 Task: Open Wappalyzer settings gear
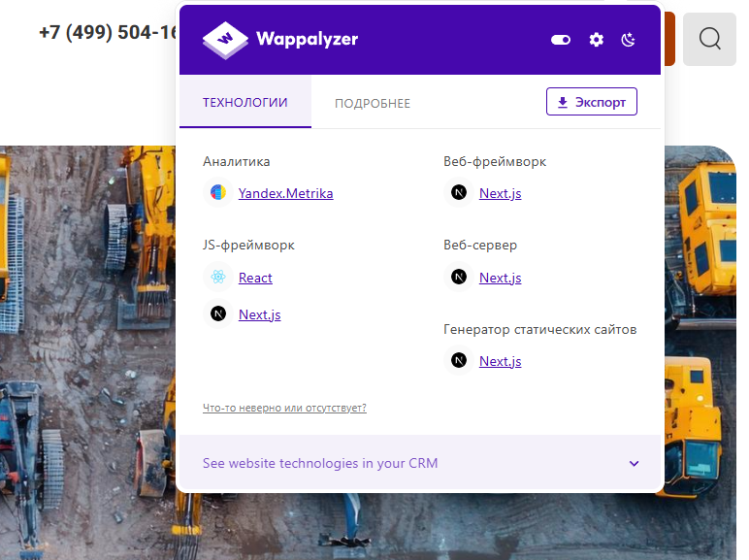point(596,40)
